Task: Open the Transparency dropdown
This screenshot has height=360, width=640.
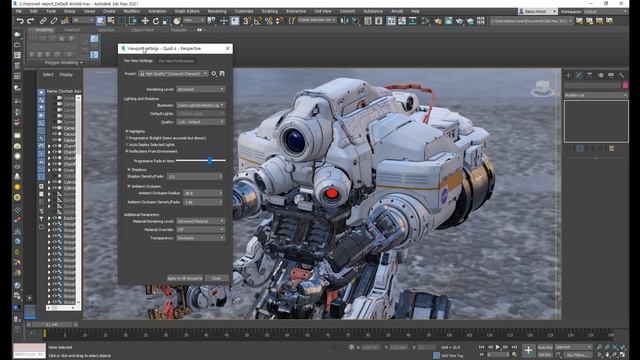Action: tap(200, 238)
